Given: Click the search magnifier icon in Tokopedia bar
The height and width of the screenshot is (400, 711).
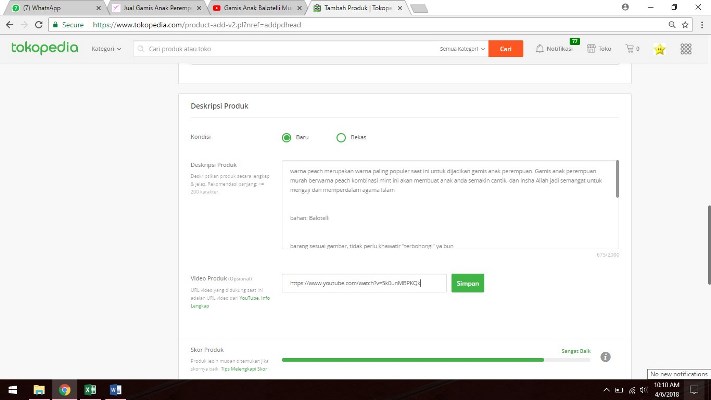Looking at the screenshot, I should [141, 49].
